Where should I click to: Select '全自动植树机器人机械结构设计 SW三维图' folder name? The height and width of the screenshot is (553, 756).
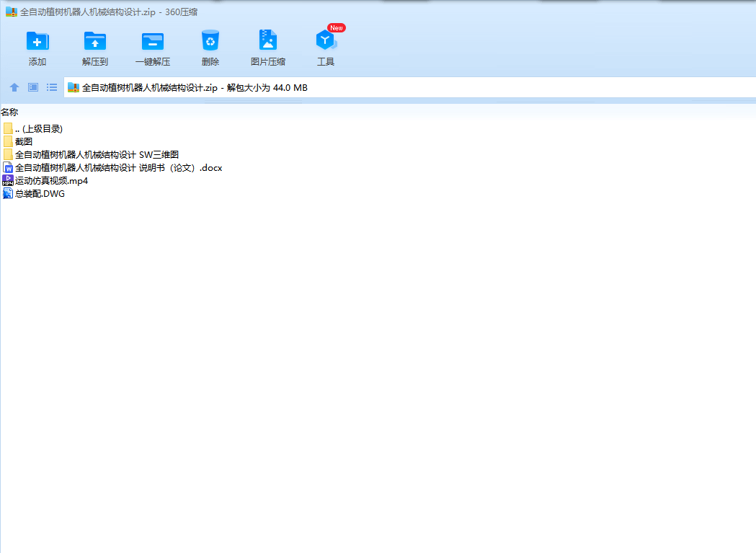[x=97, y=155]
